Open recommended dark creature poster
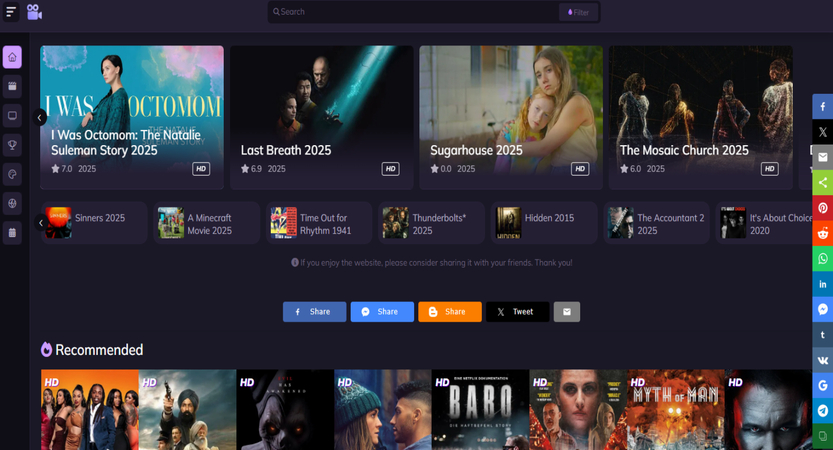Image resolution: width=833 pixels, height=450 pixels. (x=285, y=410)
